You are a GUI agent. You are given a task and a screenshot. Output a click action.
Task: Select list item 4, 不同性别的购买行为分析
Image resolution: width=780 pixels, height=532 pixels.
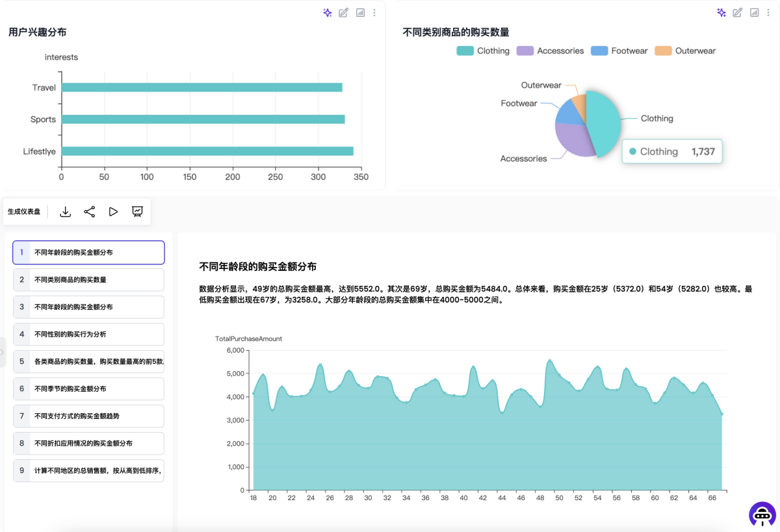coord(88,334)
